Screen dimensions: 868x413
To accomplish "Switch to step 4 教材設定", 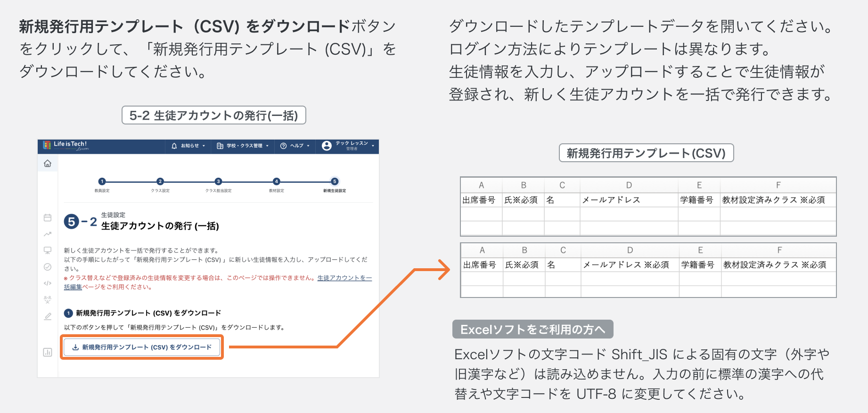I will (277, 182).
